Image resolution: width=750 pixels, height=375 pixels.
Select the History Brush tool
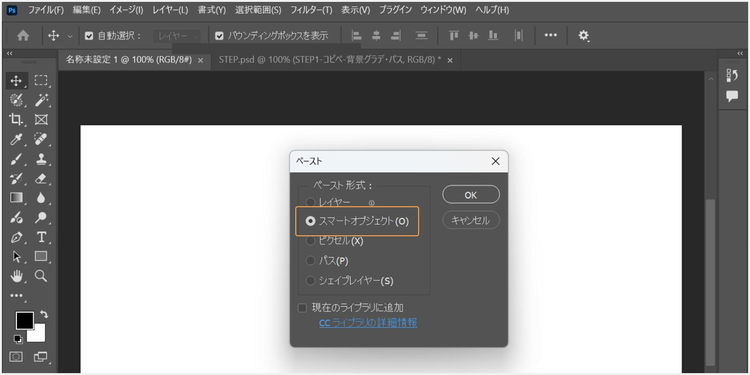pos(17,178)
